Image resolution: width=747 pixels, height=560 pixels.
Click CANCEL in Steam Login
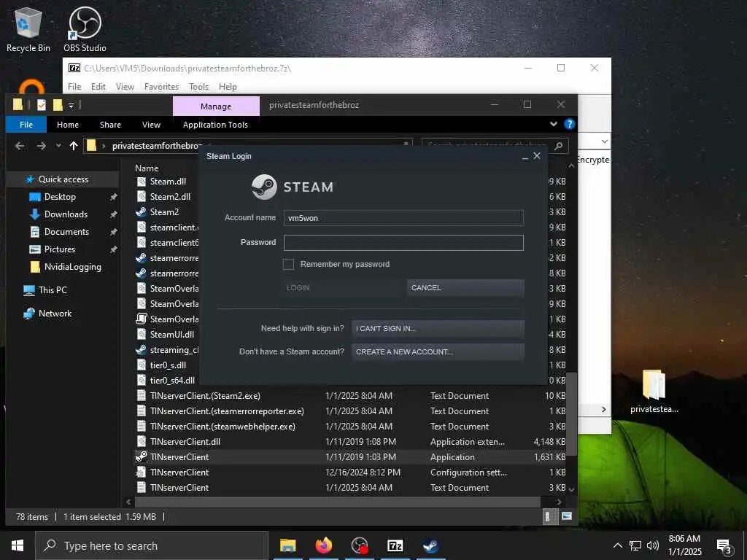click(465, 287)
